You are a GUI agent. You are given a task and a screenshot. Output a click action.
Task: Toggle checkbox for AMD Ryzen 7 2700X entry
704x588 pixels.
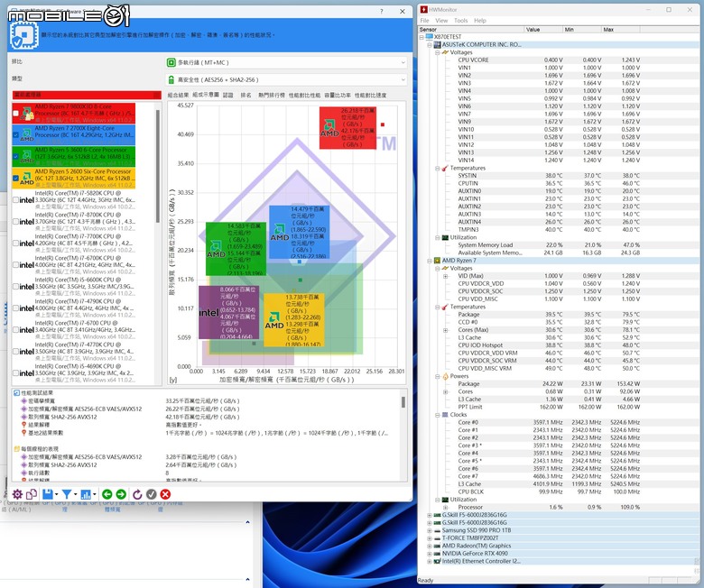click(16, 134)
